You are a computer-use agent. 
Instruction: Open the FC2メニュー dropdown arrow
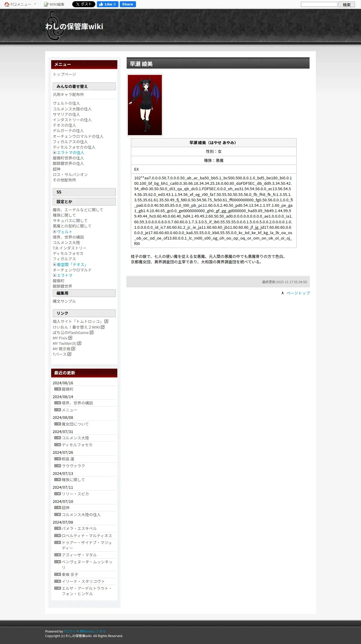click(35, 4)
